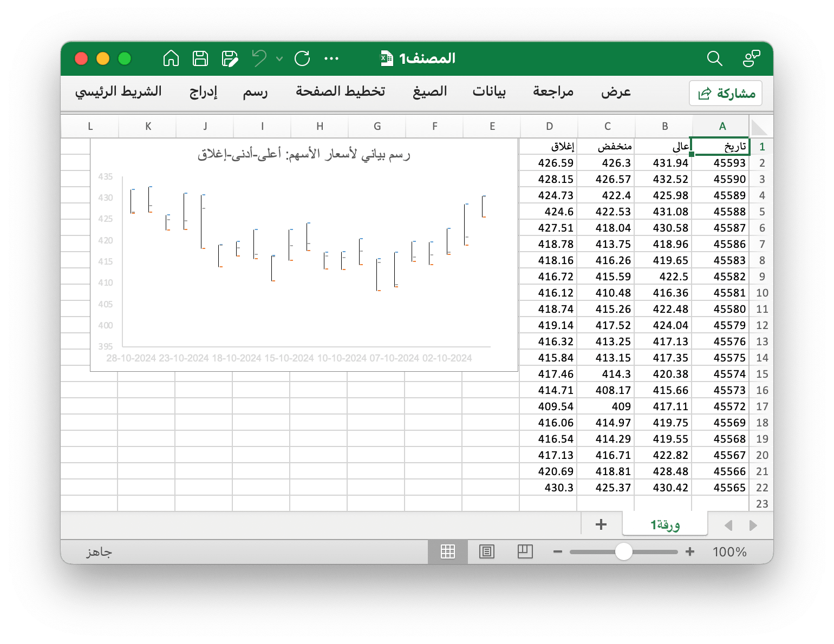Click the sheet tab scroll right arrow
The image size is (834, 644).
click(x=753, y=525)
